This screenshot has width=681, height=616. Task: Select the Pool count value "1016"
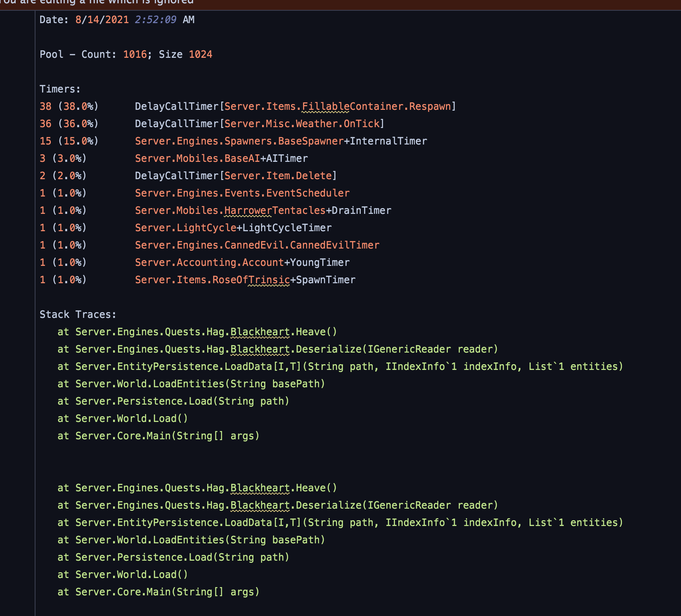(135, 54)
